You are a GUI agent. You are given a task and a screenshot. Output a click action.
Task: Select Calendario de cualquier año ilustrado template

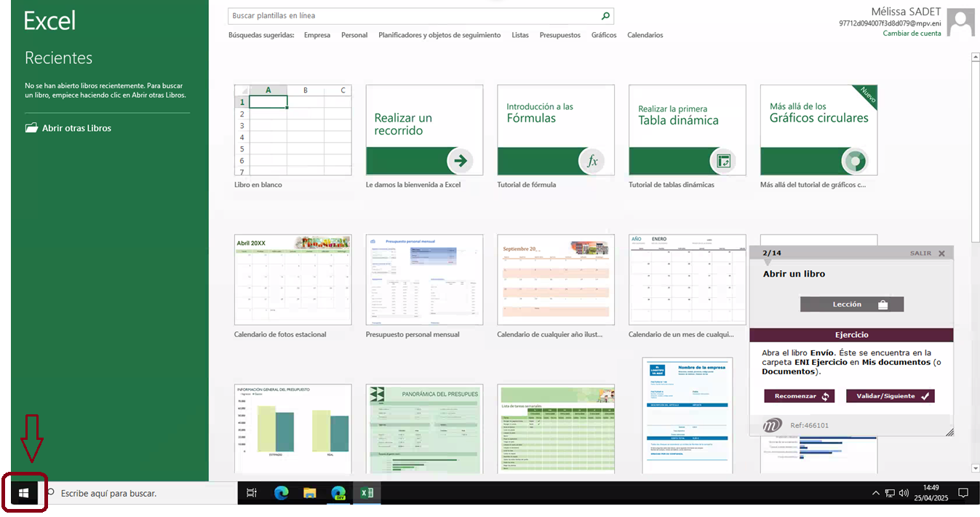coord(556,280)
